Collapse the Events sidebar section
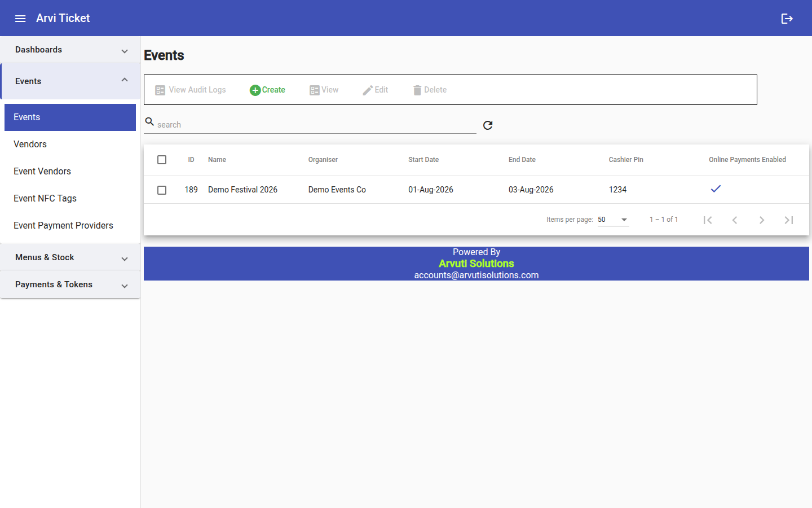Screen dimensions: 812x508 coord(70,81)
